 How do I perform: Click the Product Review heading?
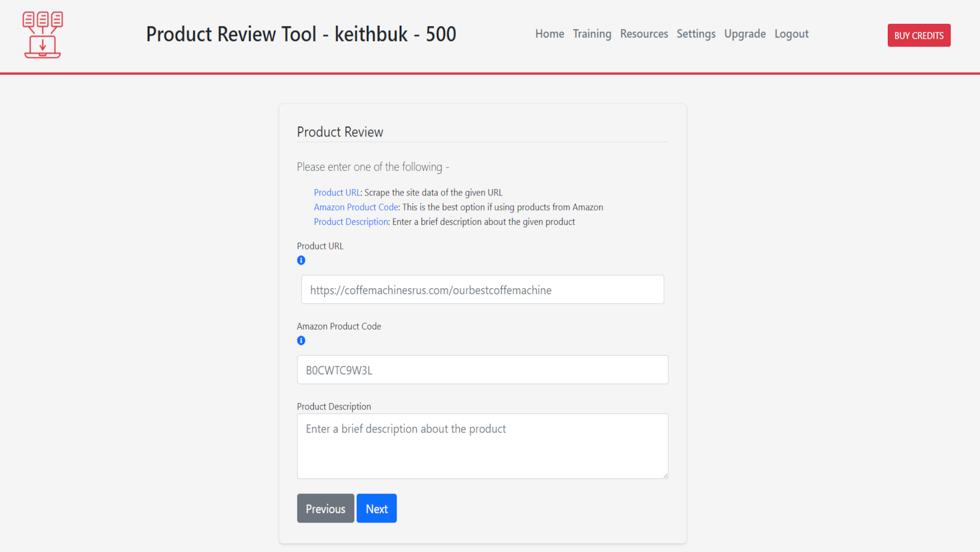[x=340, y=132]
